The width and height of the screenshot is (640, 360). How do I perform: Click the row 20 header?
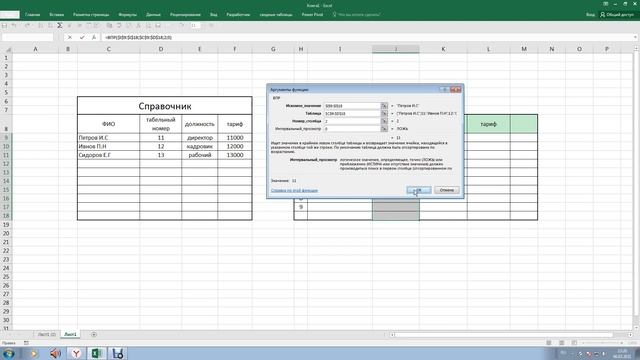coord(6,233)
